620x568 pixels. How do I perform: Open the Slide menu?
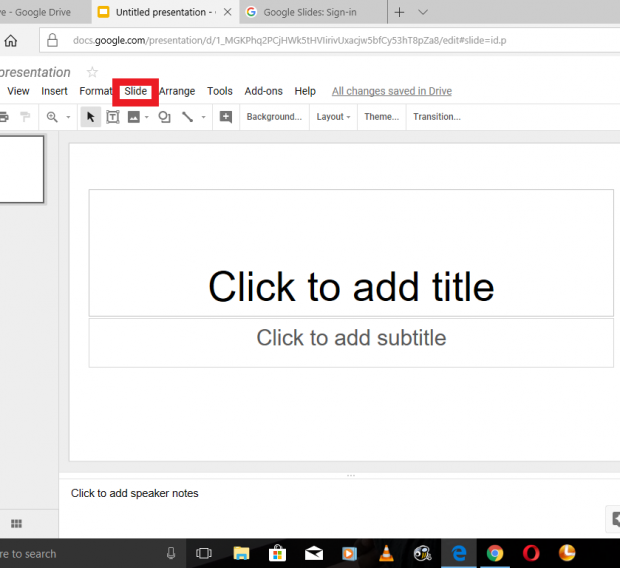tap(135, 91)
